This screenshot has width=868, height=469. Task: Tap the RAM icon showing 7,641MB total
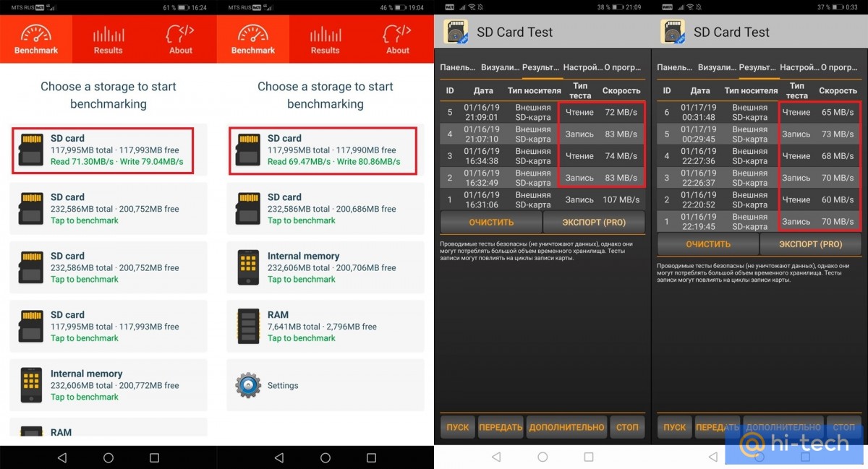coord(248,326)
